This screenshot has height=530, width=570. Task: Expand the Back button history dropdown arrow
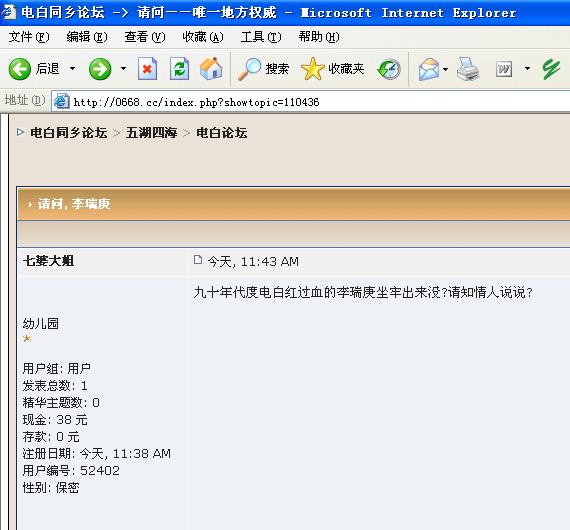point(73,68)
